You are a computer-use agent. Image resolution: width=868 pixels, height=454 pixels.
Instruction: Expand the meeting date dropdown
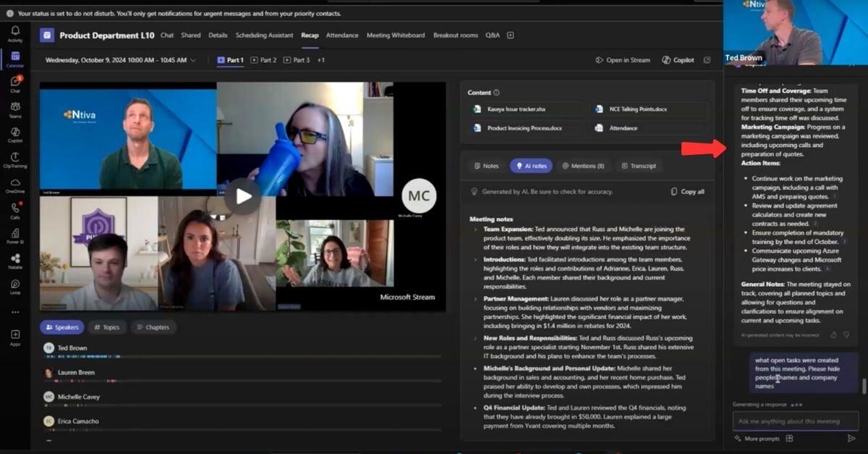193,60
